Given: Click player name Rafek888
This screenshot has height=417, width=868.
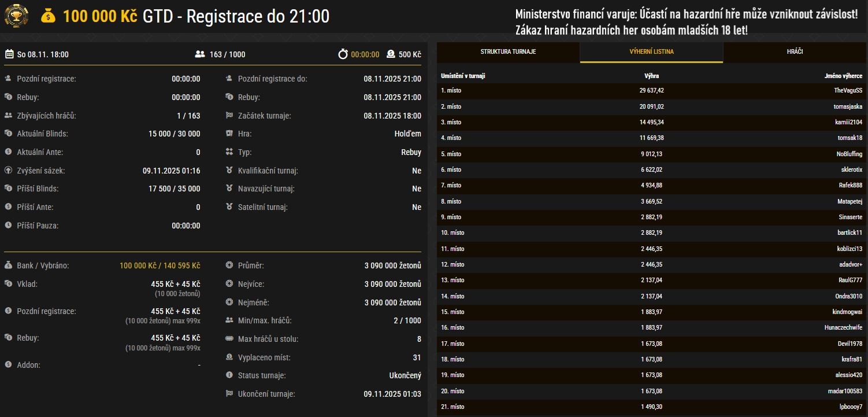Looking at the screenshot, I should [851, 185].
